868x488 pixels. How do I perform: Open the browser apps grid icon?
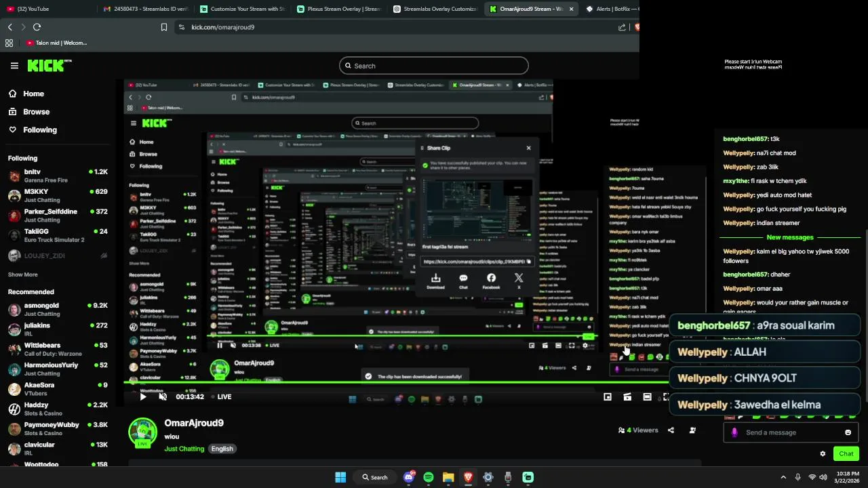(9, 43)
